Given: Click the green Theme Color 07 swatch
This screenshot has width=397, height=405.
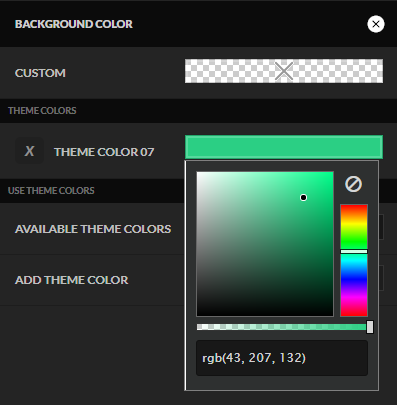Looking at the screenshot, I should pyautogui.click(x=284, y=147).
